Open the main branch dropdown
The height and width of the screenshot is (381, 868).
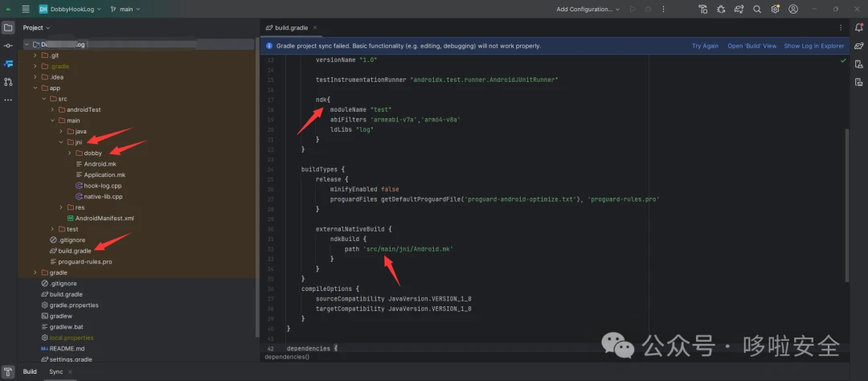click(125, 9)
